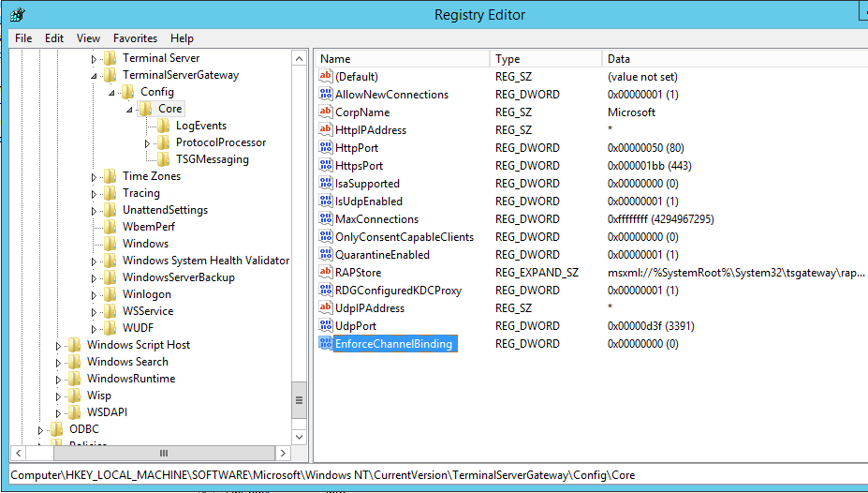The image size is (868, 493).
Task: Click the EnforceChannelBinding DWORD value icon
Action: point(326,344)
